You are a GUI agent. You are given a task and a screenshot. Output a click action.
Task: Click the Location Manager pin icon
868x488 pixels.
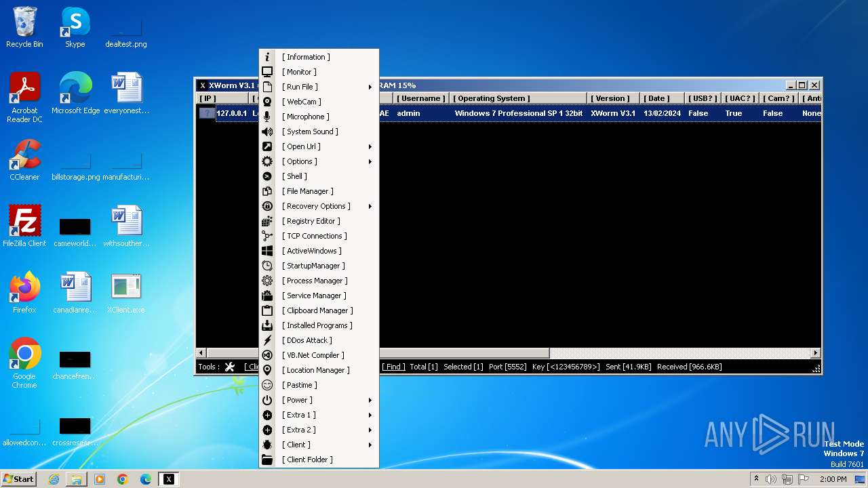point(267,370)
